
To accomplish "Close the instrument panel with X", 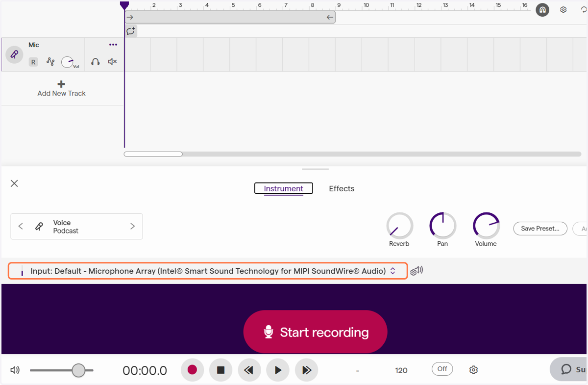I will pyautogui.click(x=14, y=183).
